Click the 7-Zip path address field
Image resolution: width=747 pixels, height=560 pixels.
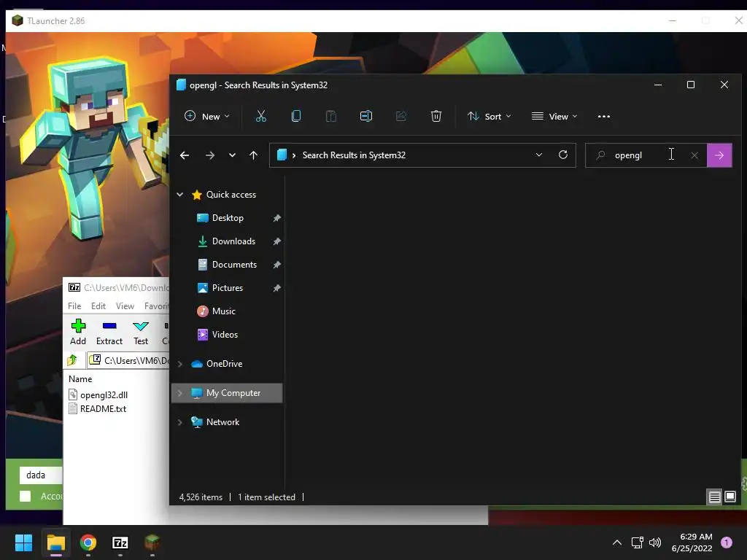[x=128, y=360]
